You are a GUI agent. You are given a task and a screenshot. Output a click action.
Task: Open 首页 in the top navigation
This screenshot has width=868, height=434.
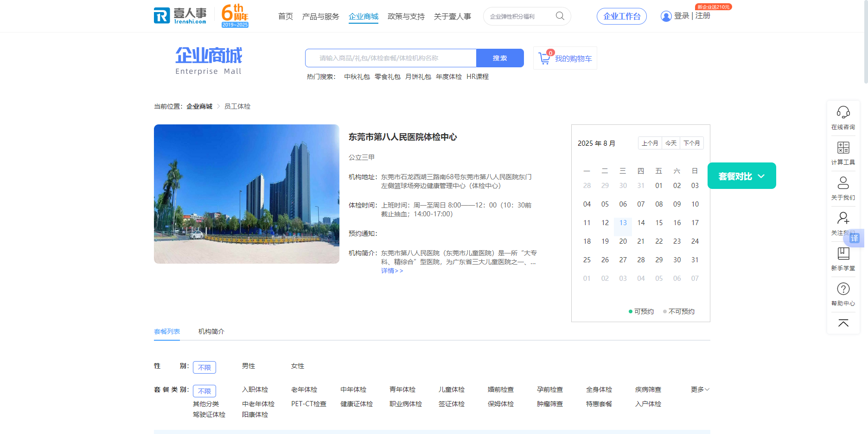coord(286,16)
